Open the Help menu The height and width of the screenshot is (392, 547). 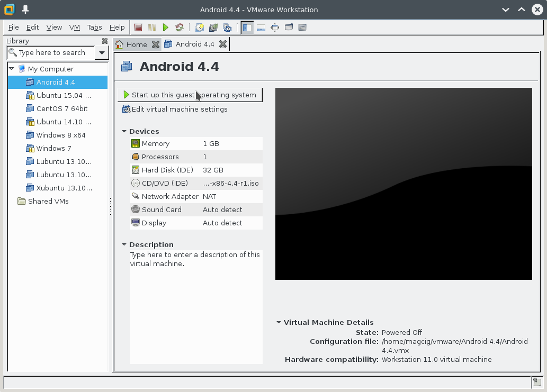[117, 27]
